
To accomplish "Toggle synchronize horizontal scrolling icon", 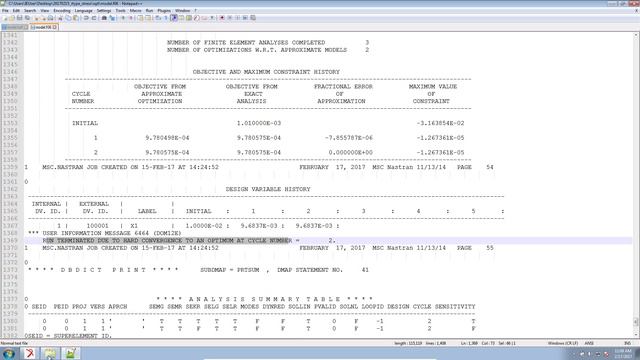I will coord(148,18).
